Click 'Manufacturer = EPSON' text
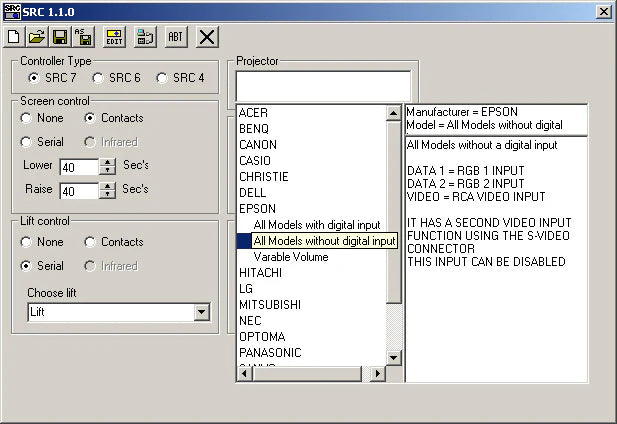The height and width of the screenshot is (424, 617). (462, 112)
